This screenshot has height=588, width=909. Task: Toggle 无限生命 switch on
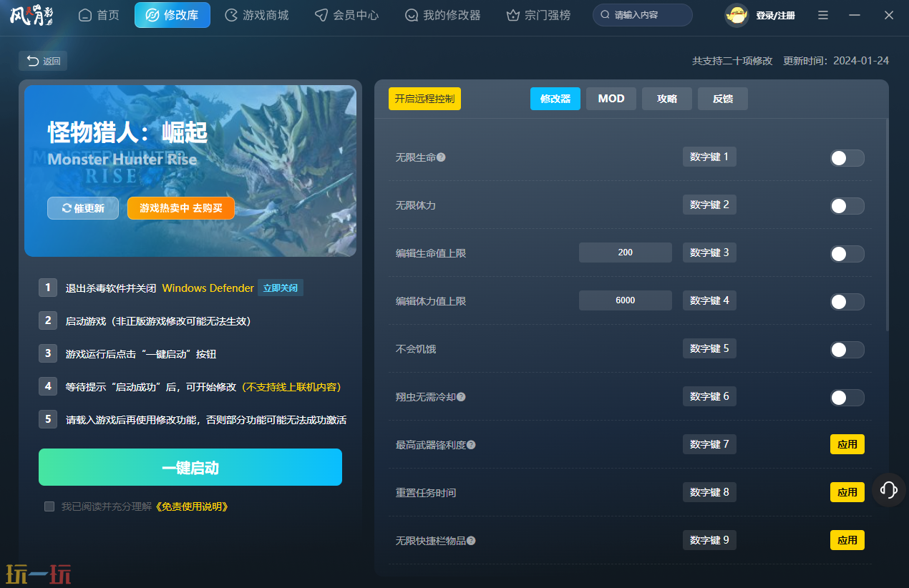click(x=847, y=158)
